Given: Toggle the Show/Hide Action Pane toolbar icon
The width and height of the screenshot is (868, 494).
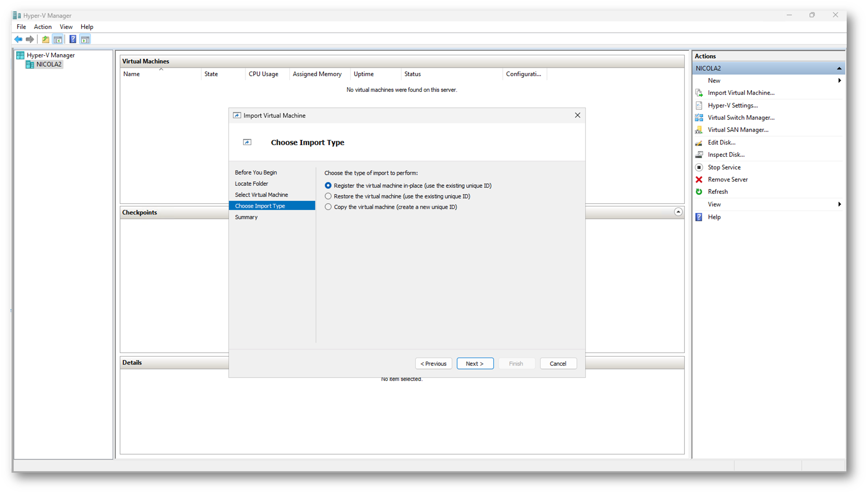Looking at the screenshot, I should (85, 39).
